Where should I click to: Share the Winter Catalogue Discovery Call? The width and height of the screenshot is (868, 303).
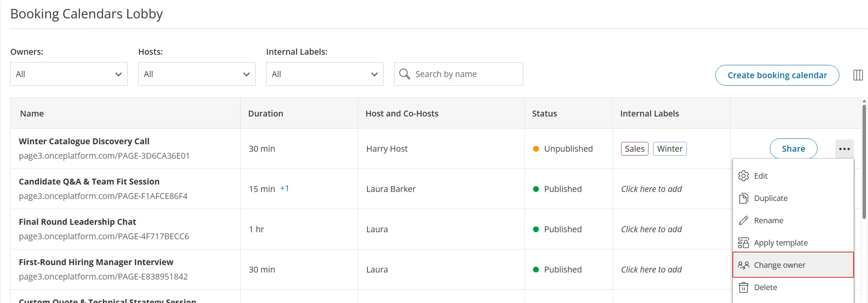click(793, 149)
